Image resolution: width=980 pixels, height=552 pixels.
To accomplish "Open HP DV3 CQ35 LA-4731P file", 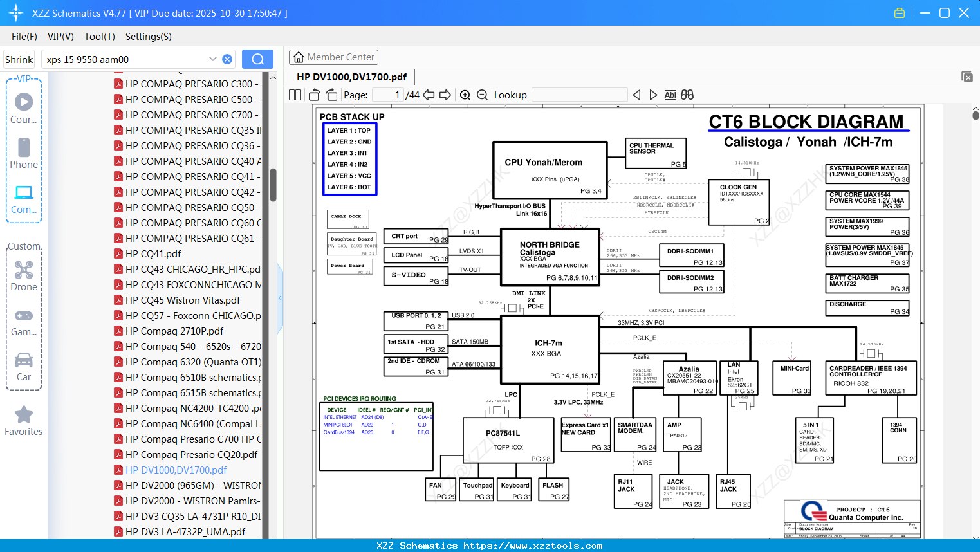I will click(x=188, y=516).
